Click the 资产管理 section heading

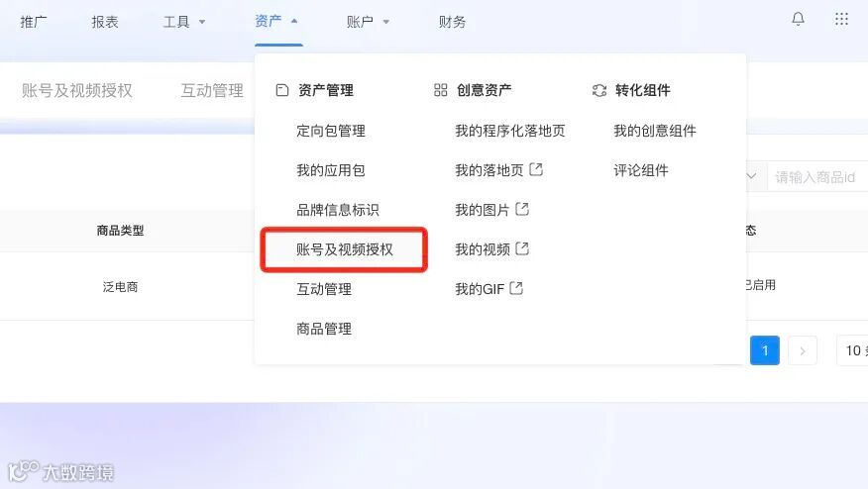tap(325, 90)
